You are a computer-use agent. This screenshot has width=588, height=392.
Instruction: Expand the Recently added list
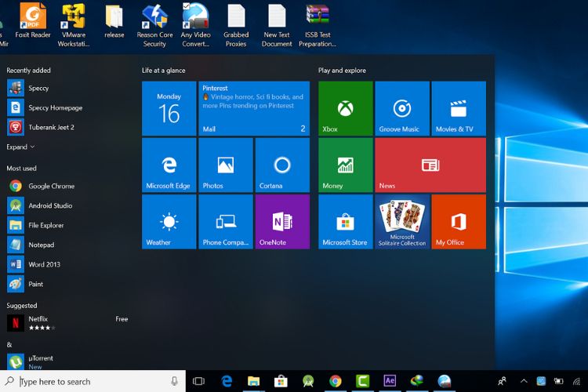click(20, 147)
